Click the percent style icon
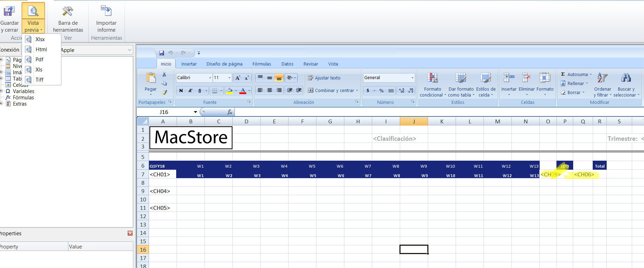644x268 pixels. (x=381, y=91)
